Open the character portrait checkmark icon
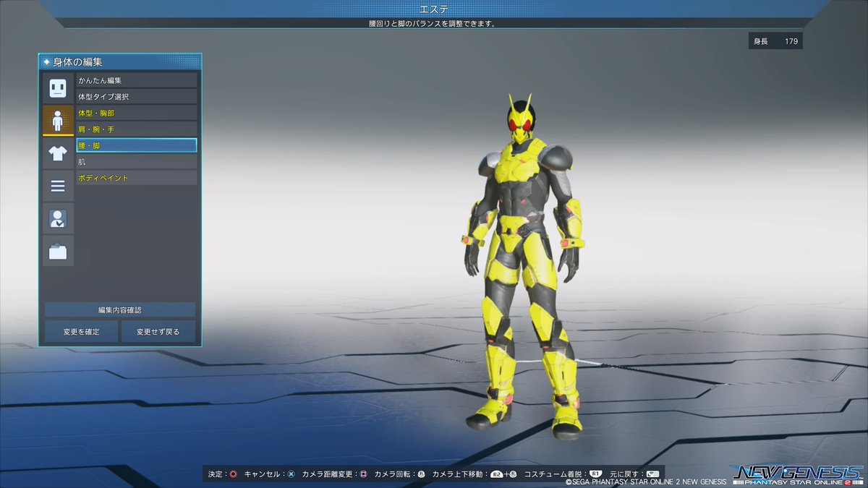The image size is (868, 488). point(58,218)
